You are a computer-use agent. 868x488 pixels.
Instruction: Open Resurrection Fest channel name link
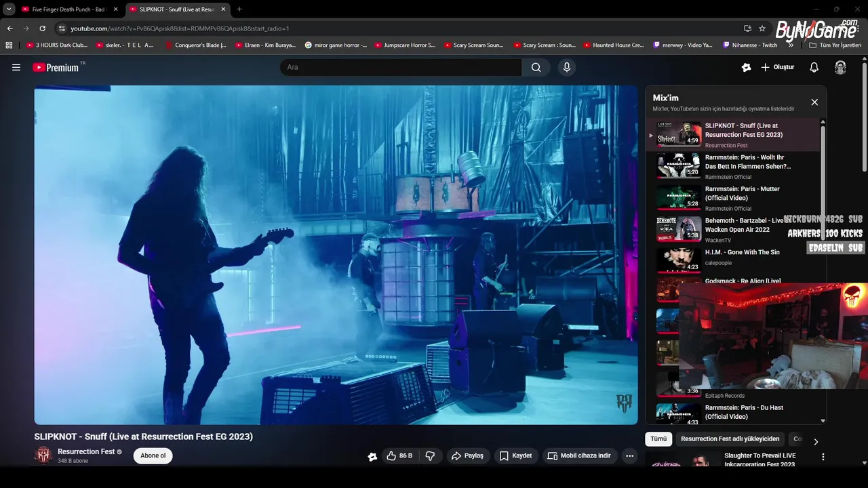(x=86, y=451)
